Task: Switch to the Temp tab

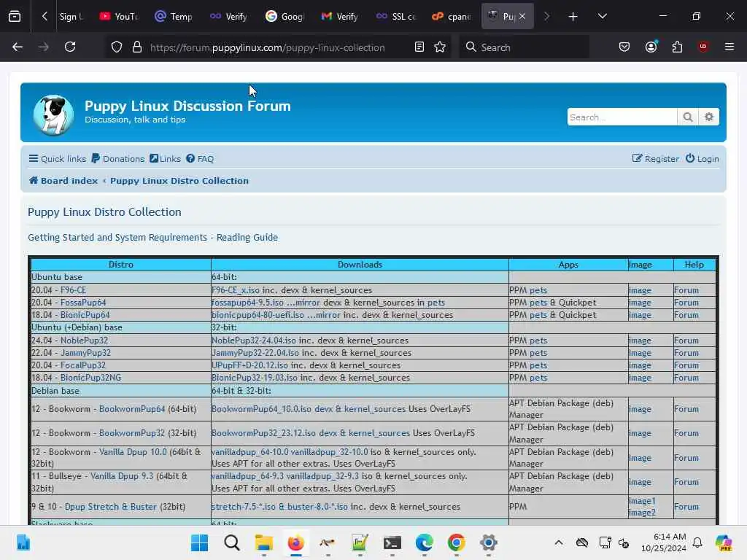Action: click(174, 17)
